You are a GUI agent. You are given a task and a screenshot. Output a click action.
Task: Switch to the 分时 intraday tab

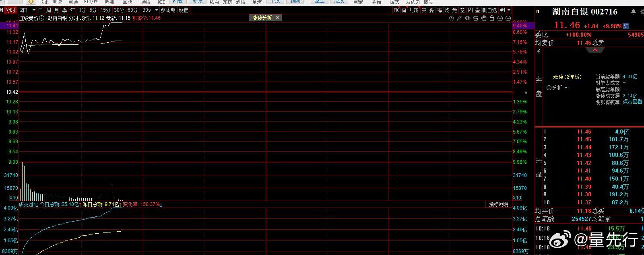10,10
